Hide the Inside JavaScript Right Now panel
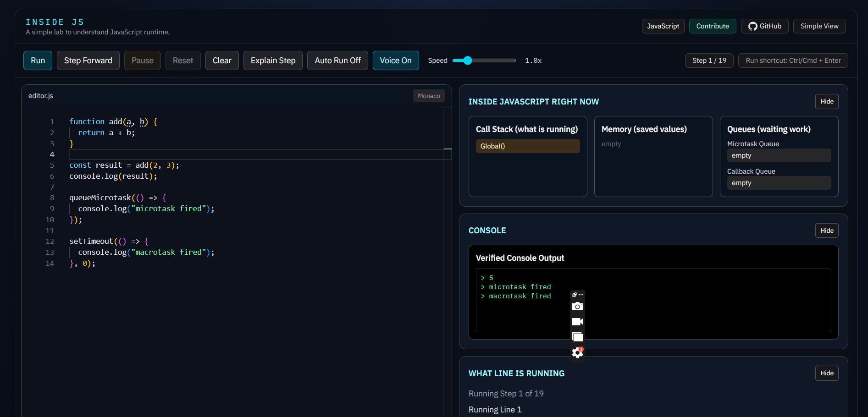 pos(827,101)
